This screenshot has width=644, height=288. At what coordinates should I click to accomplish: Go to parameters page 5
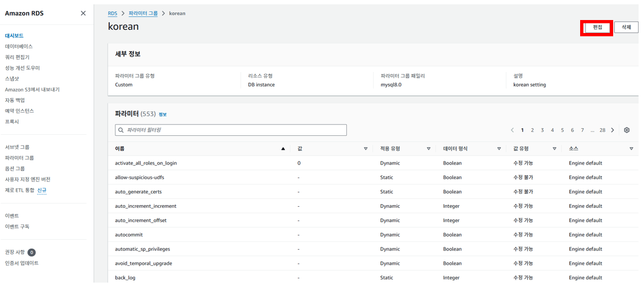pos(562,130)
